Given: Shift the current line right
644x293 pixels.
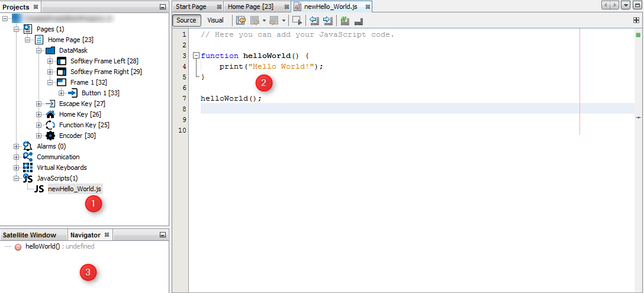Looking at the screenshot, I should (x=328, y=20).
